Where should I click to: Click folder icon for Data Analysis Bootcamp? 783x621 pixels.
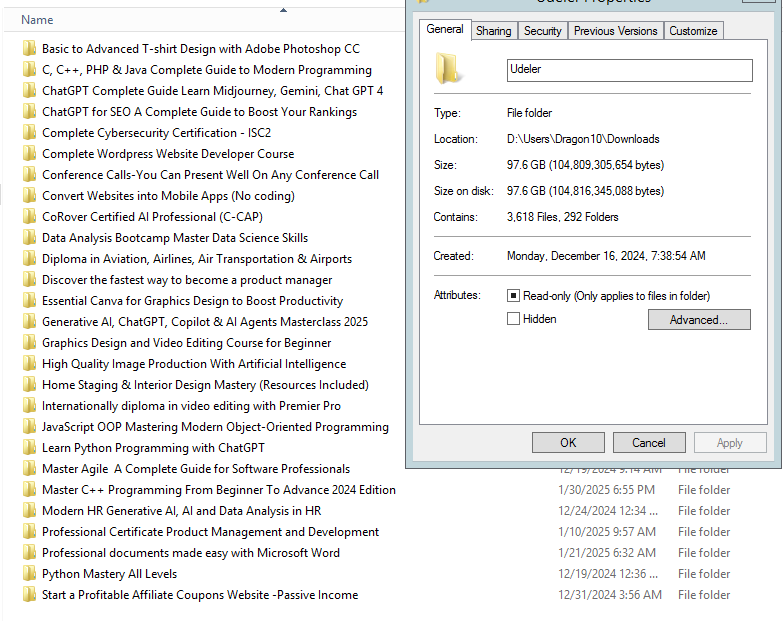point(29,237)
